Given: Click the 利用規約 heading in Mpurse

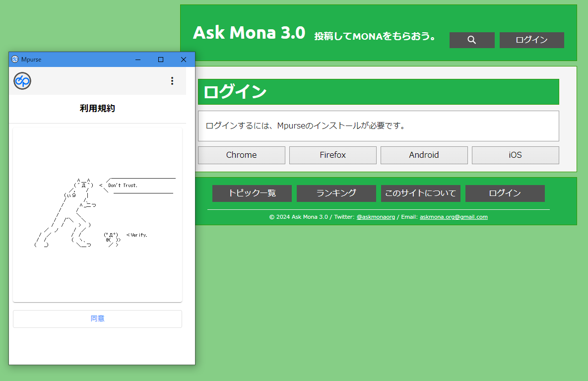Looking at the screenshot, I should click(97, 108).
